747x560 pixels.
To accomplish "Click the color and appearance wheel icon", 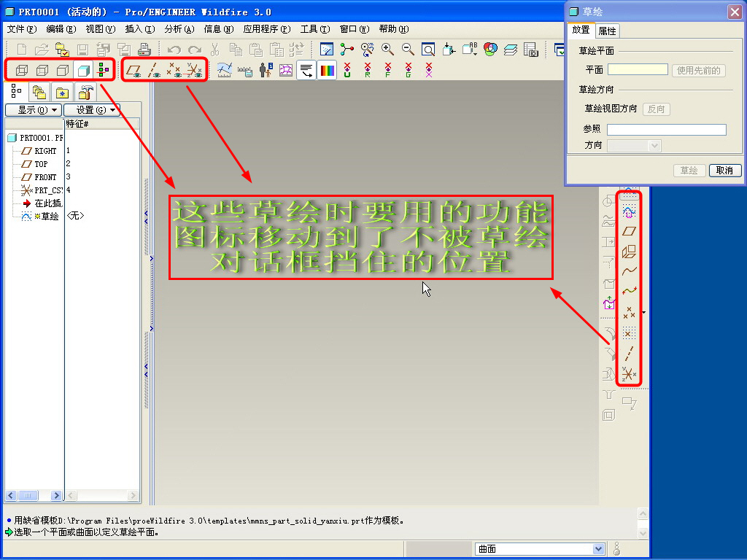I will pyautogui.click(x=490, y=49).
